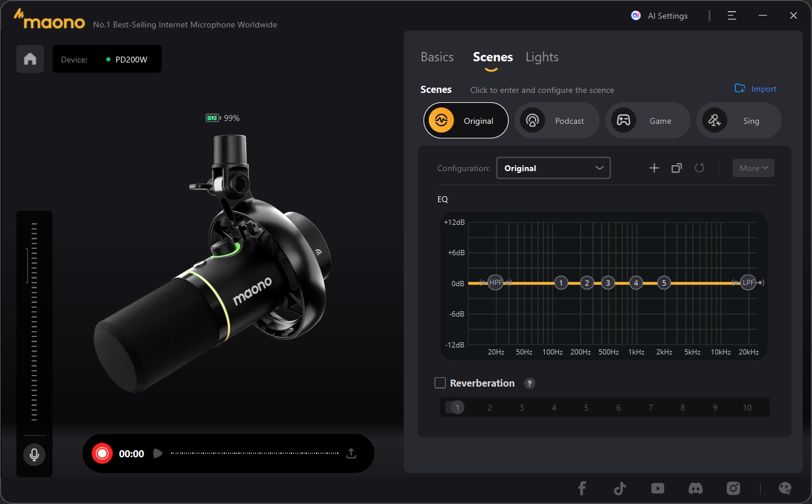Click the 00:00 recording timer
812x504 pixels.
(131, 454)
